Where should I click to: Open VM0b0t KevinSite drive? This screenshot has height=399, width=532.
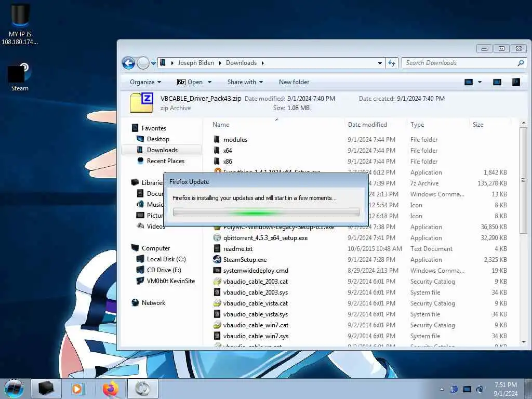170,281
